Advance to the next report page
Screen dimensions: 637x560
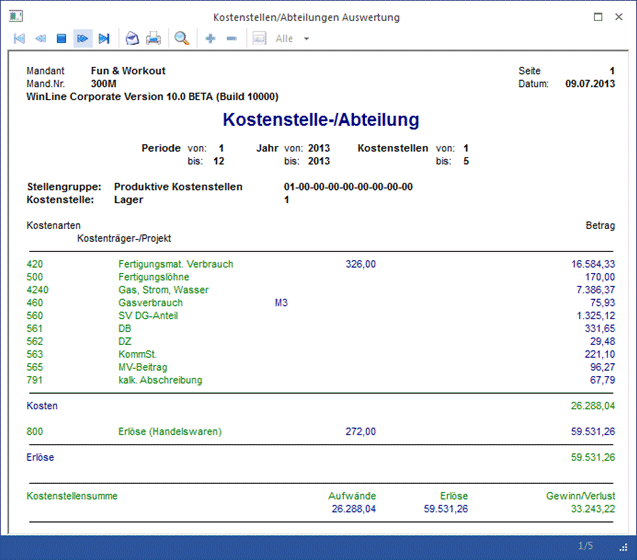(x=83, y=38)
